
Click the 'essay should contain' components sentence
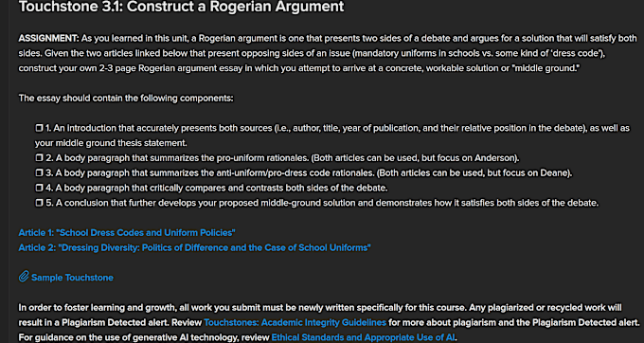tap(126, 99)
